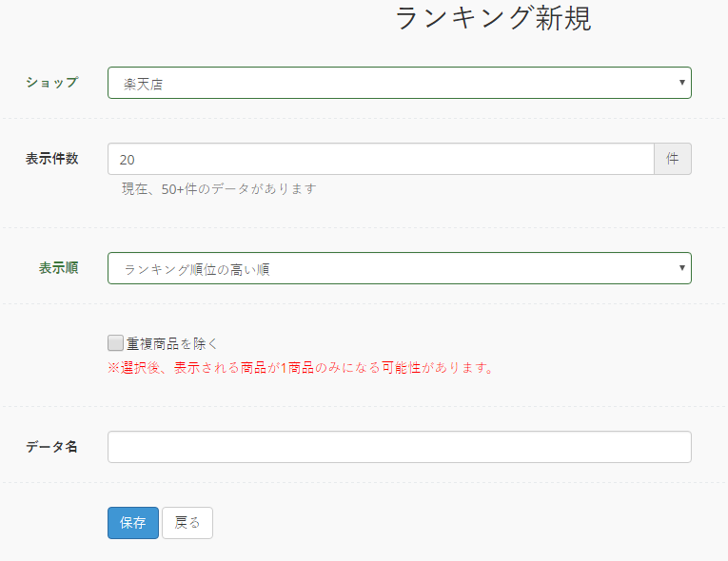Click the 重複商品を除く label text
This screenshot has height=561, width=728.
172,344
